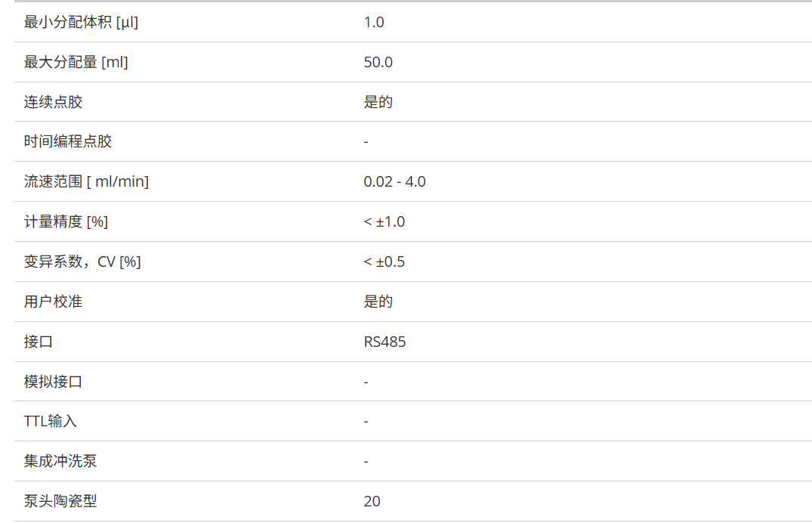The height and width of the screenshot is (523, 812).
Task: Click the TTL输入 row label
Action: (50, 421)
